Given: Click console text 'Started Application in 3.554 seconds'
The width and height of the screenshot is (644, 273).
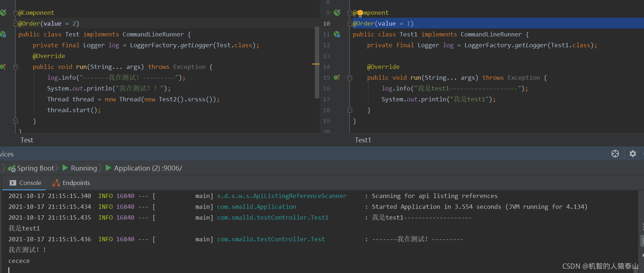Looking at the screenshot, I should tap(436, 207).
